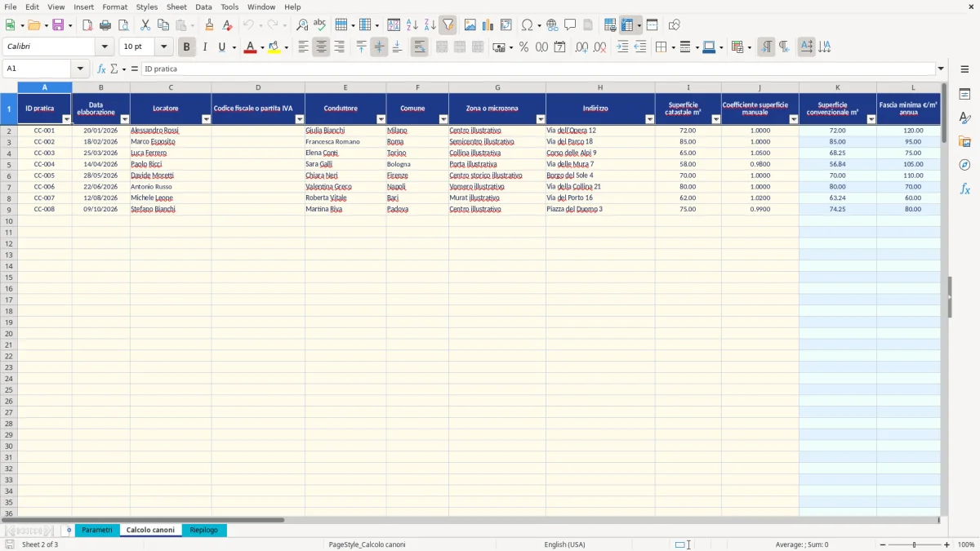Click English (USA) language in status bar
This screenshot has width=980, height=551.
coord(564,544)
